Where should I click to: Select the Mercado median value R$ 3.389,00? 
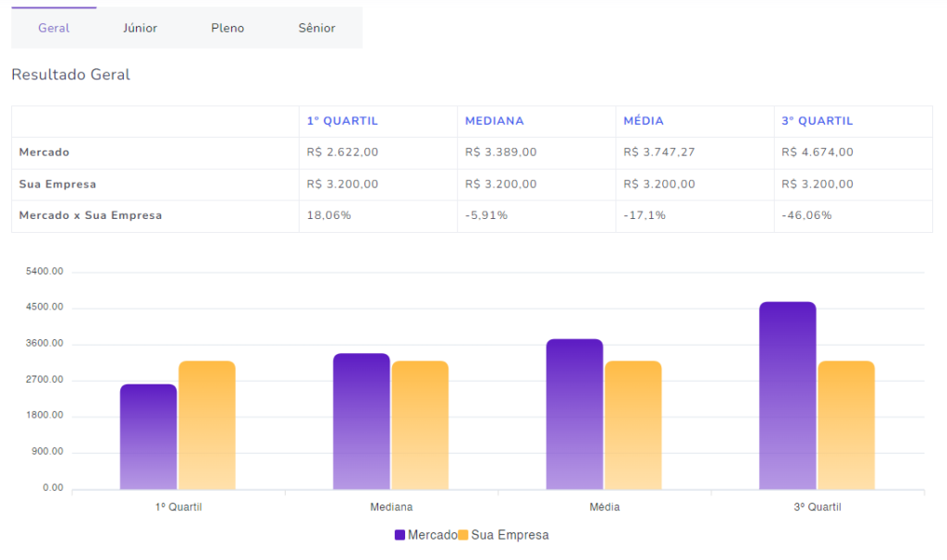[x=500, y=152]
